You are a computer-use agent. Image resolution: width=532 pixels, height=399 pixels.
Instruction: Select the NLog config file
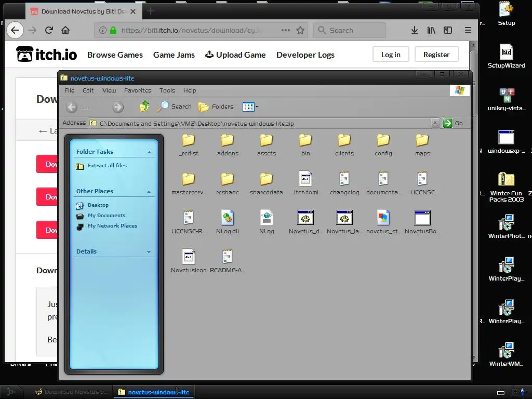point(267,223)
